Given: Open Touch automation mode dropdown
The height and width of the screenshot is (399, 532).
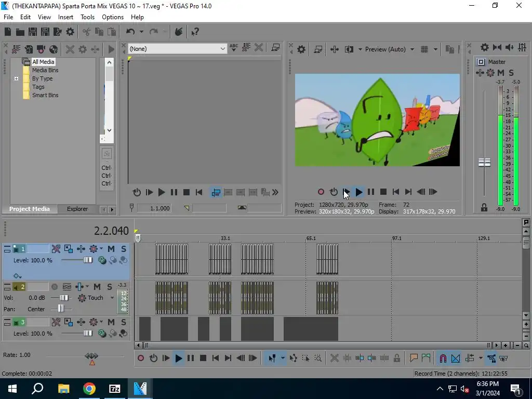Looking at the screenshot, I should tap(112, 298).
